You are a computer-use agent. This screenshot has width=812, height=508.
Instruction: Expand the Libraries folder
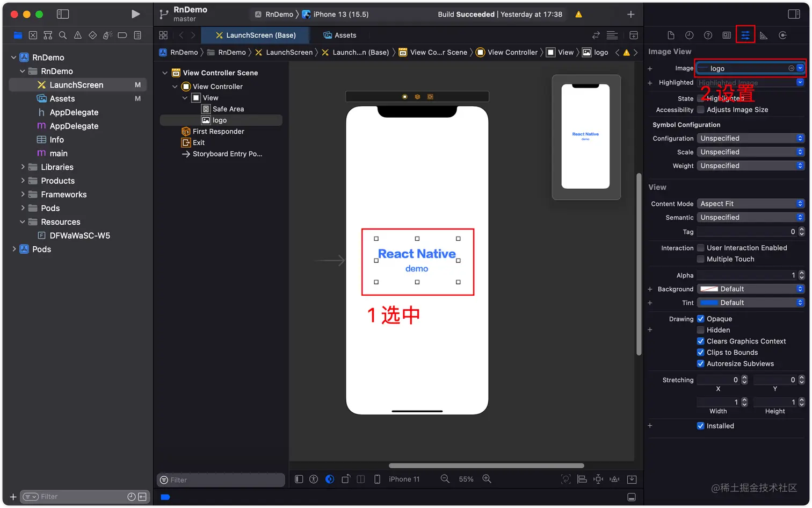[23, 167]
